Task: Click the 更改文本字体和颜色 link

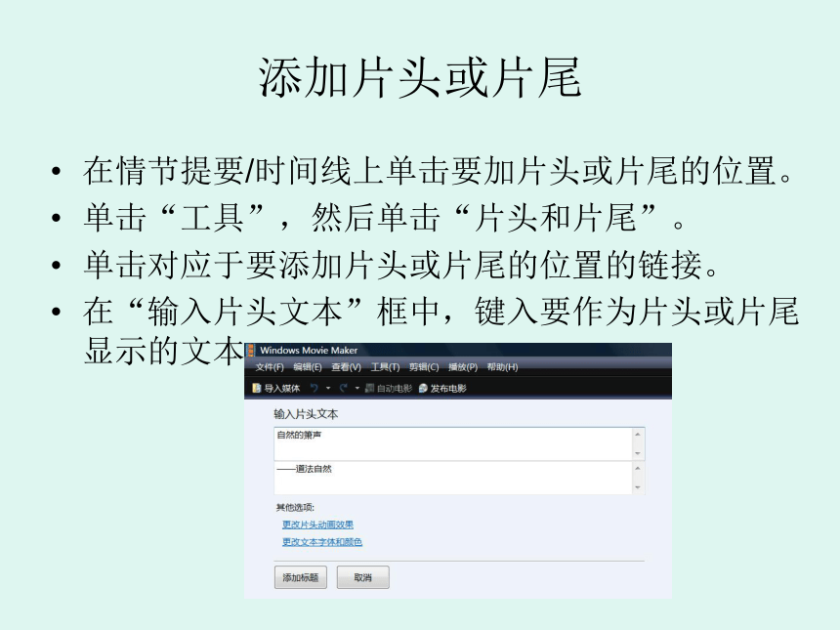Action: coord(322,542)
